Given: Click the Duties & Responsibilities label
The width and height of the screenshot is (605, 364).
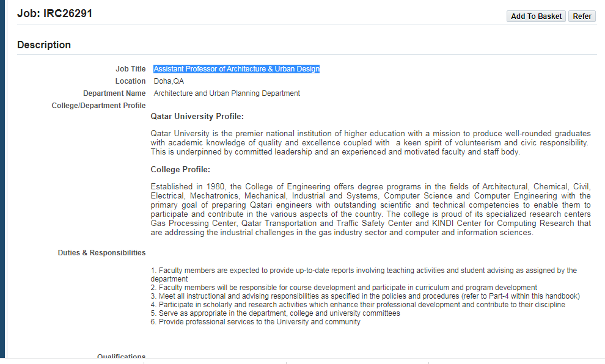Looking at the screenshot, I should click(101, 253).
